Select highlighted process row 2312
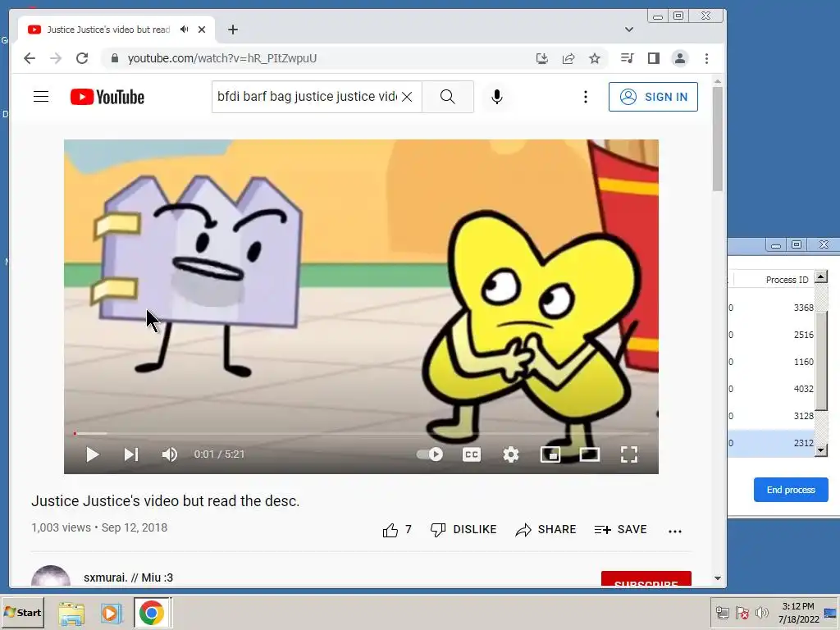This screenshot has height=630, width=840. coord(771,443)
